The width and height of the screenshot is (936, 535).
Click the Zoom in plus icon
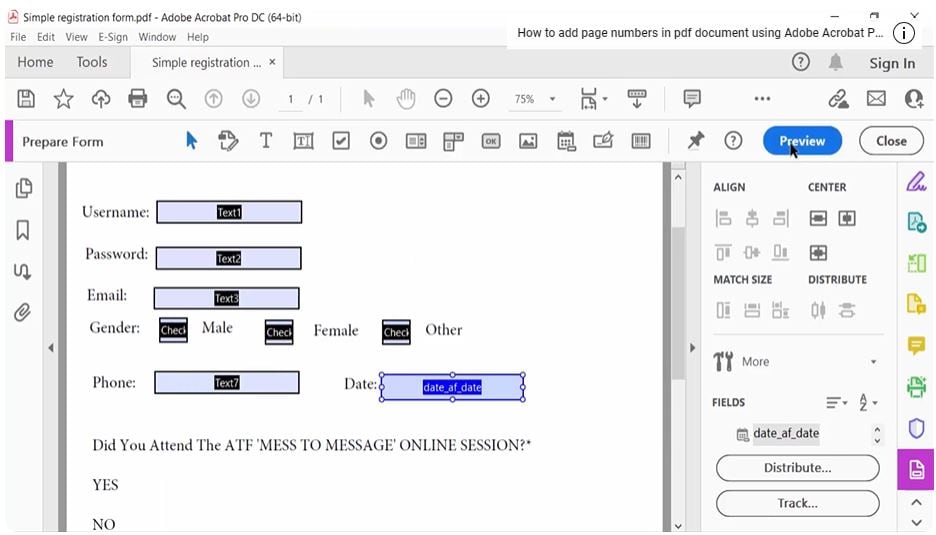click(481, 99)
